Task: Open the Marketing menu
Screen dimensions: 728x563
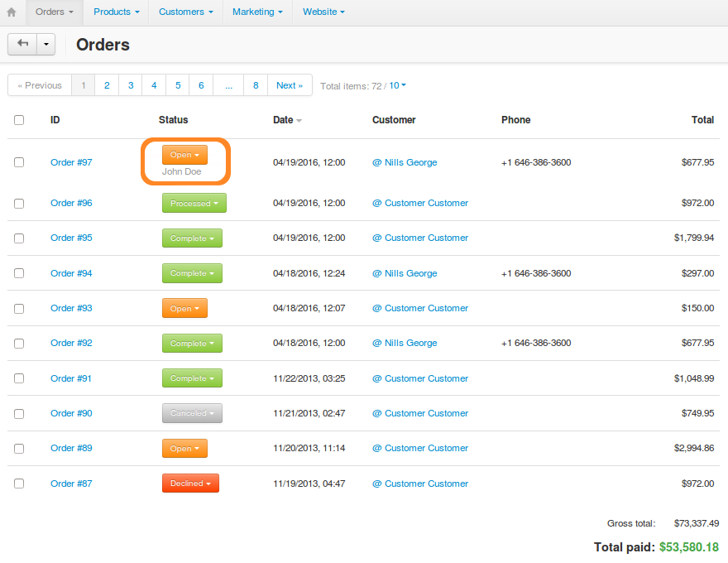Action: (257, 12)
